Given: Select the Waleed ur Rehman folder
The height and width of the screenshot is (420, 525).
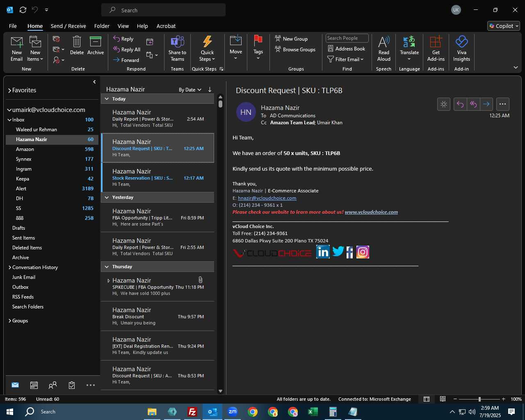Looking at the screenshot, I should 52,130.
